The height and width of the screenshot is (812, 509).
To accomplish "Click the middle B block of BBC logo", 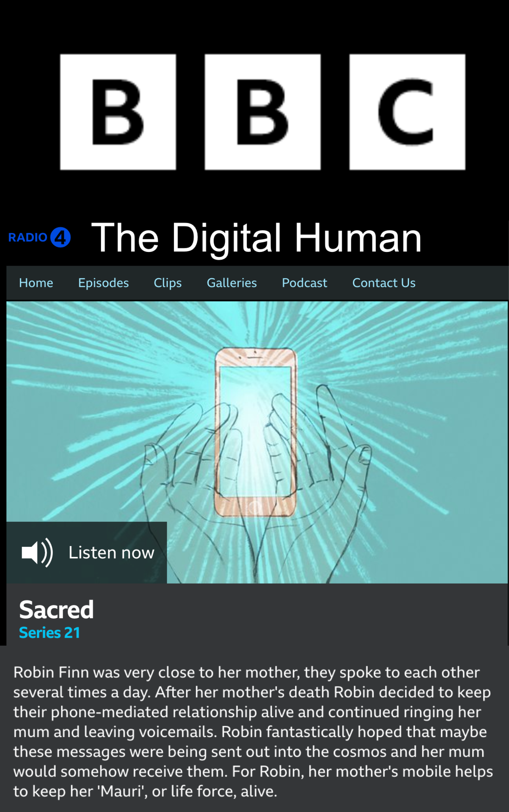I will pos(262,112).
